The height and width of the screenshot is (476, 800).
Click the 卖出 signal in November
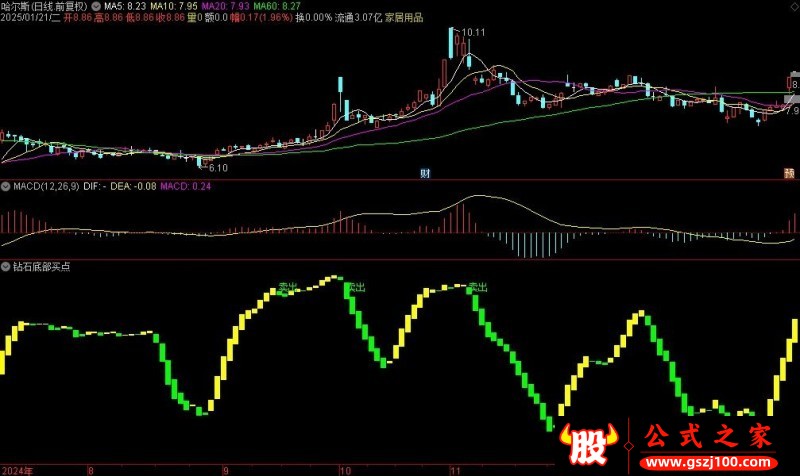coord(478,287)
